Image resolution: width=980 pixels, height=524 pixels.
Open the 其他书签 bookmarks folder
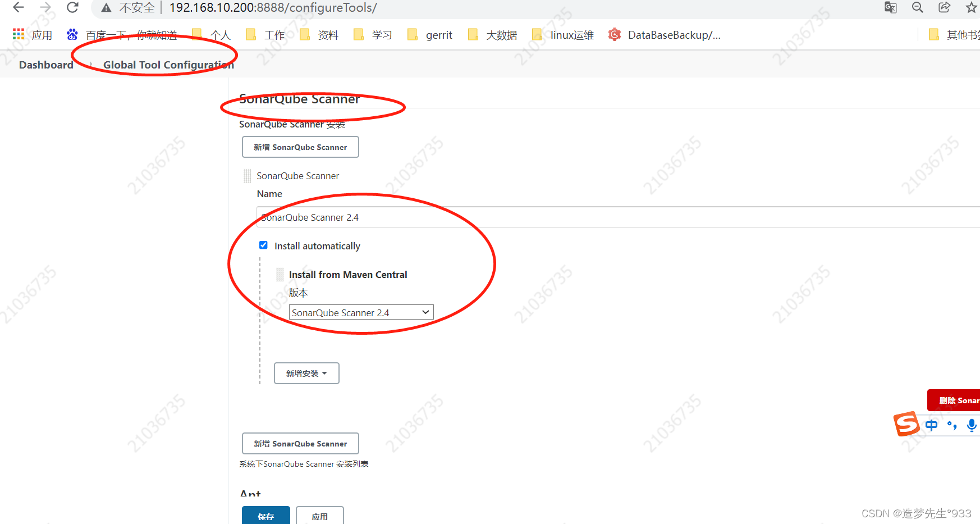[x=954, y=35]
